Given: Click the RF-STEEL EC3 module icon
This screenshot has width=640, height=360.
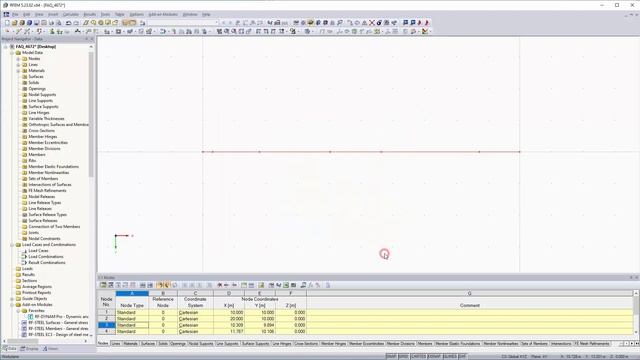Looking at the screenshot, I should coord(24,335).
